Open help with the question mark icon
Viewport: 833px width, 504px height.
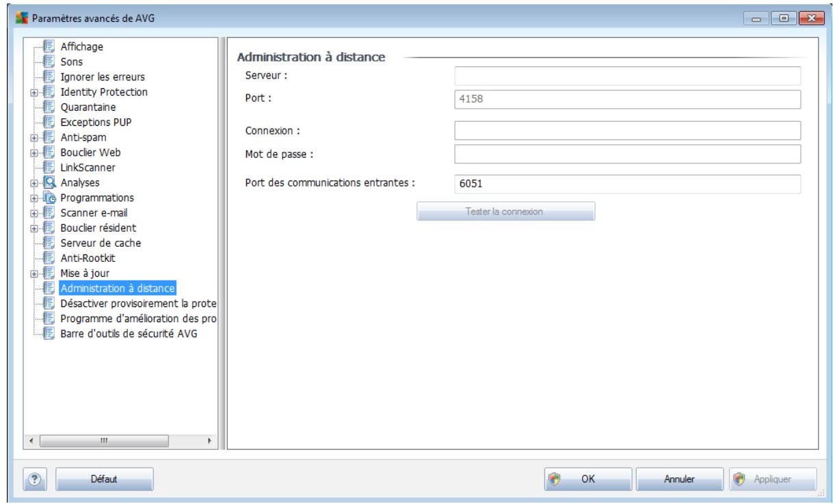pos(34,479)
